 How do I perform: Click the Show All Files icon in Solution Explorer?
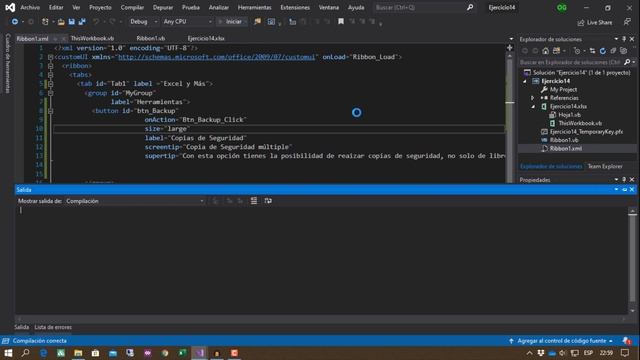(x=623, y=51)
